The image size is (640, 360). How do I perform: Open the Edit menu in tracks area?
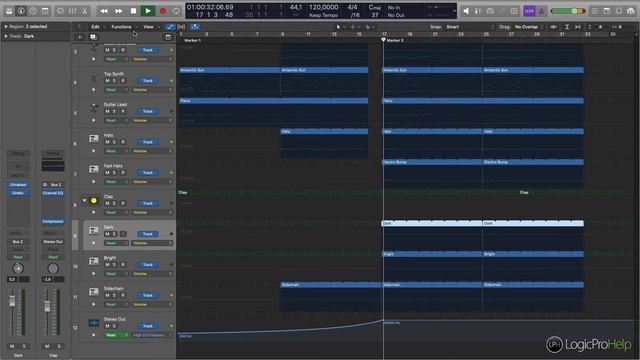(x=96, y=27)
